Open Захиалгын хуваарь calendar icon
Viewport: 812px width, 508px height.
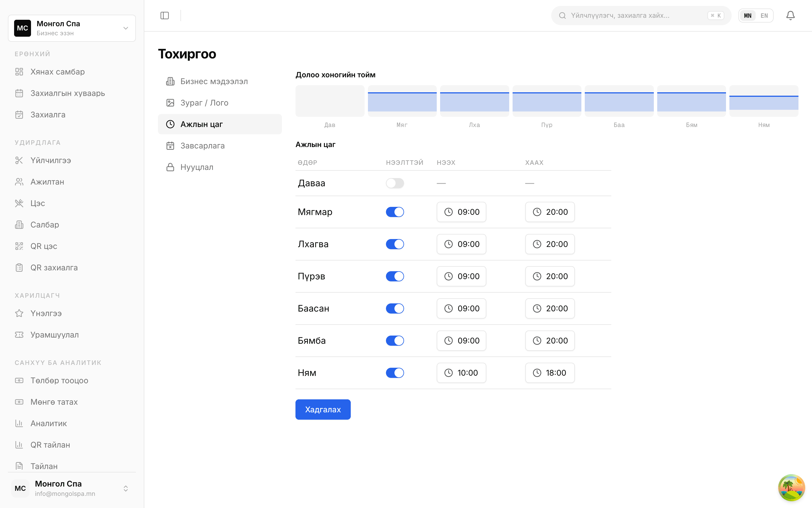19,93
